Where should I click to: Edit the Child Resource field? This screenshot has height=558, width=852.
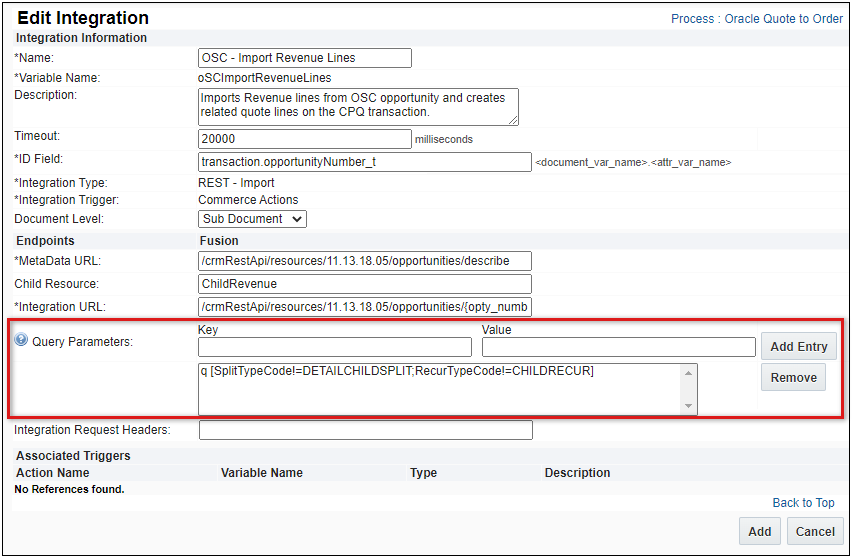tap(365, 284)
